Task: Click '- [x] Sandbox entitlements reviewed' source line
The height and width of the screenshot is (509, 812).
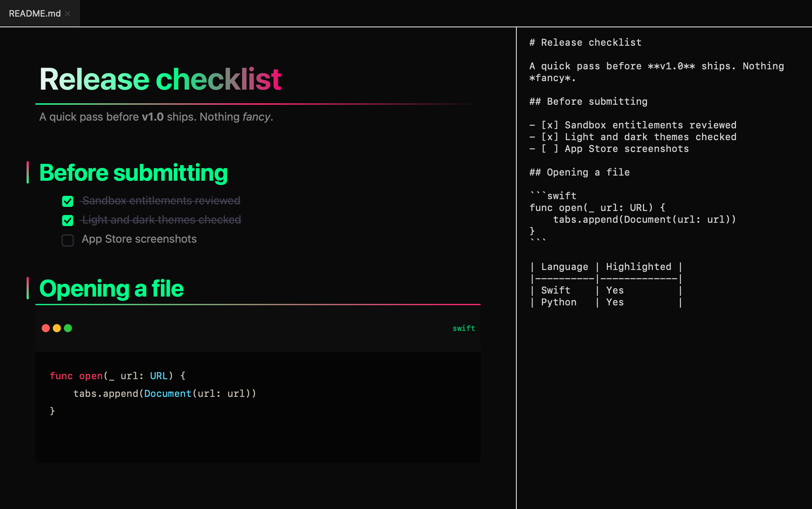Action: tap(633, 125)
